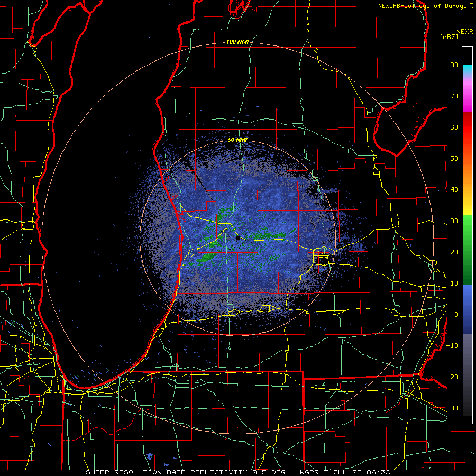Click the -10 value on the dBZ scale
This screenshot has width=476, height=476.
tap(452, 346)
